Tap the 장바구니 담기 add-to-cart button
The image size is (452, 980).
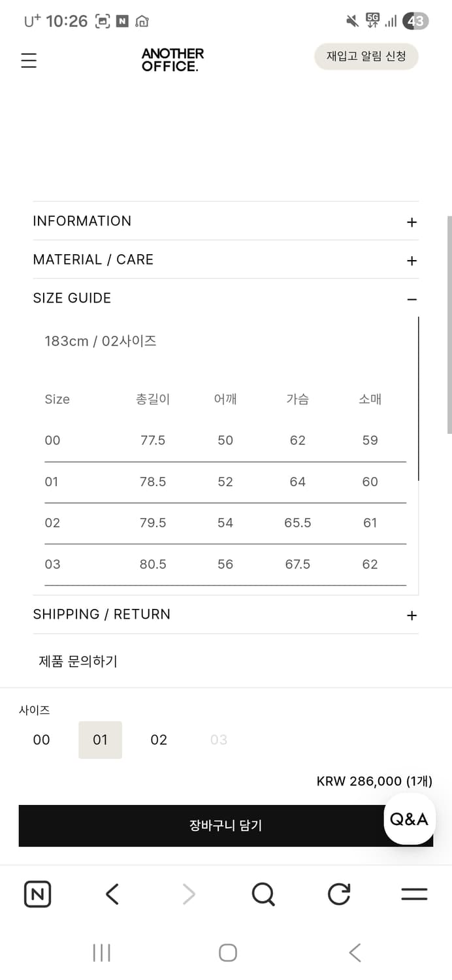(x=225, y=826)
